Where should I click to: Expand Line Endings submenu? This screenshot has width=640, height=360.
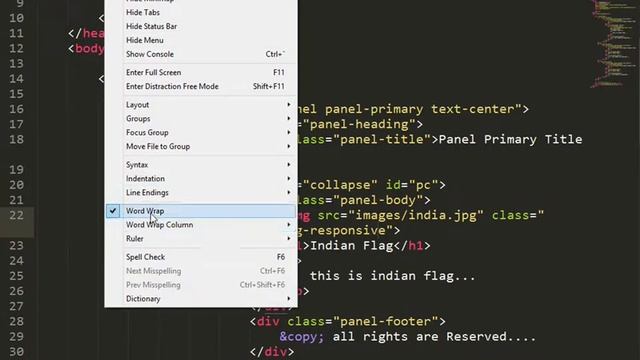point(200,193)
